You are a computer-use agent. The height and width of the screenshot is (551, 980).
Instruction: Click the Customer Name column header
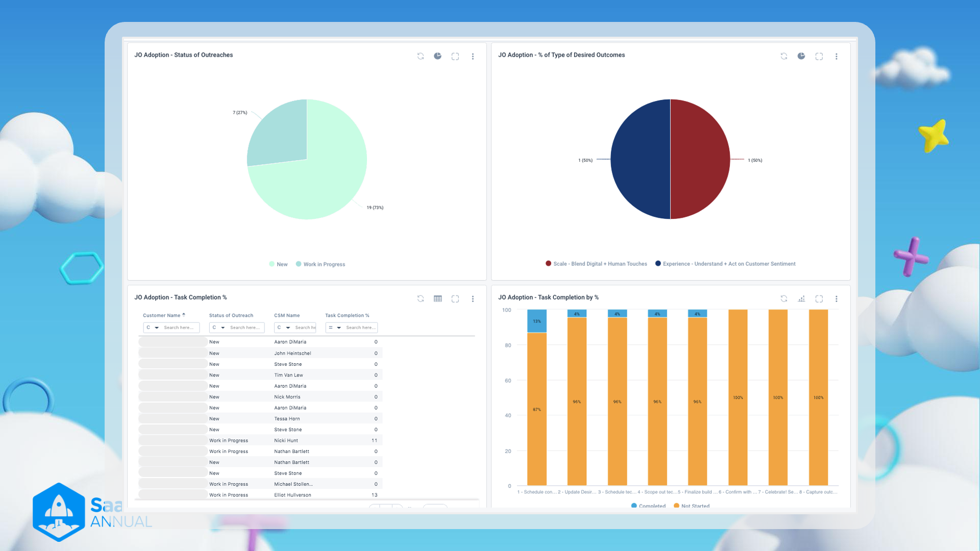(x=162, y=315)
